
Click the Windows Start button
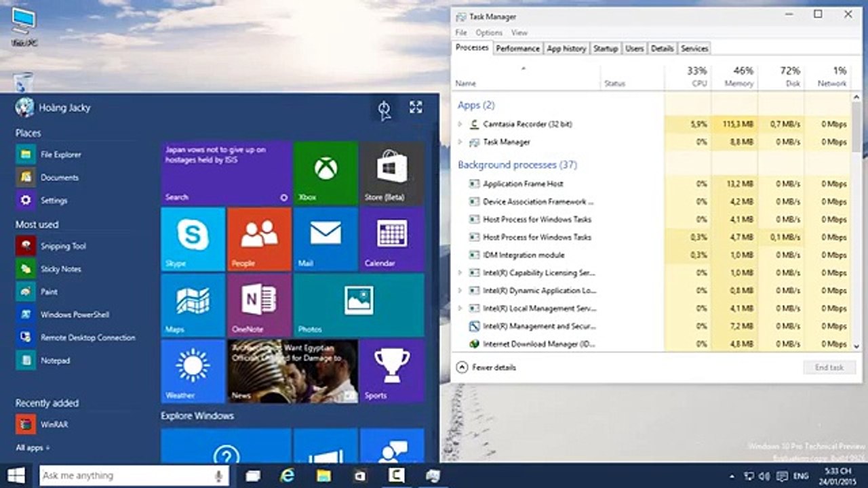16,475
